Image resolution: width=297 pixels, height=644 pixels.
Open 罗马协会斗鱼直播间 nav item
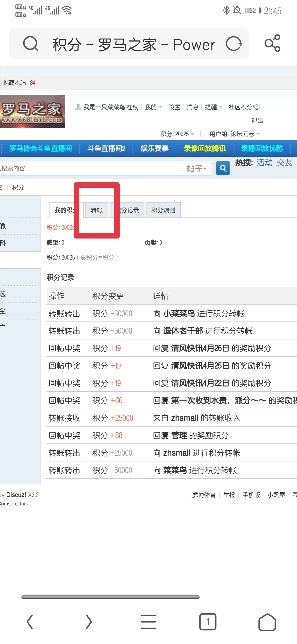(41, 148)
